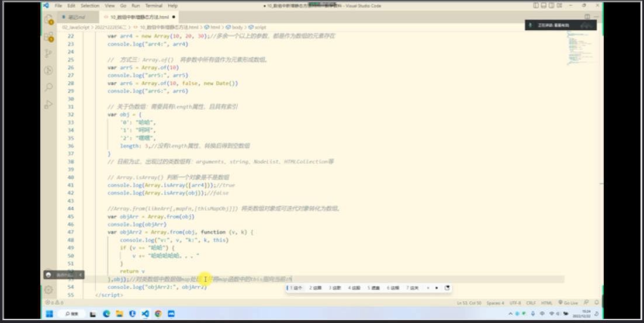Viewport: 644px width, 323px height.
Task: Choose IME candidate 3
Action: 335,288
